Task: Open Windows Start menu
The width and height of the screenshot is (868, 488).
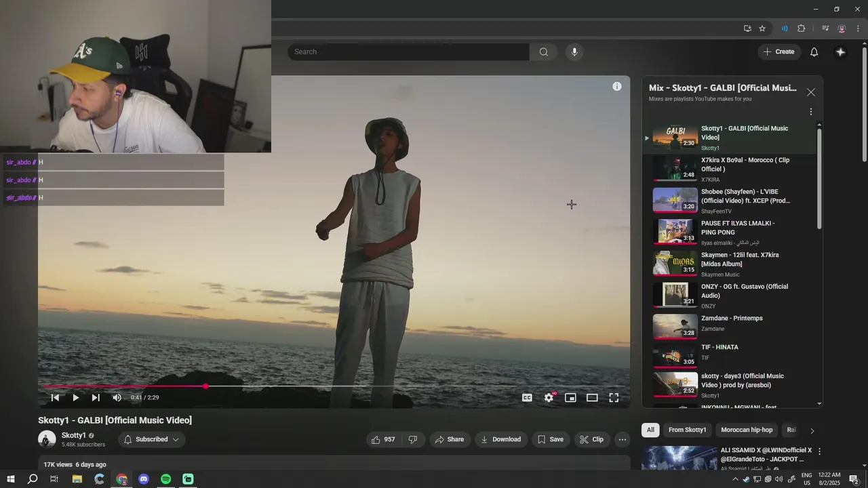Action: coord(10,479)
